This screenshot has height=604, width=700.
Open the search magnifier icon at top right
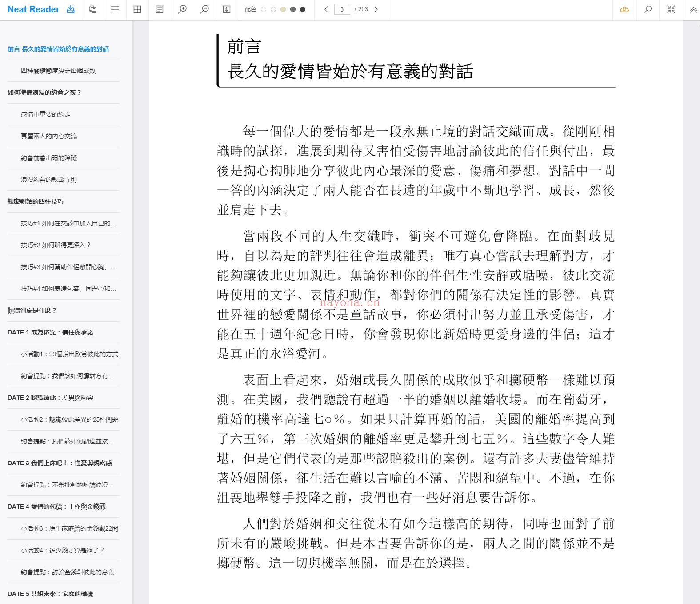point(648,9)
